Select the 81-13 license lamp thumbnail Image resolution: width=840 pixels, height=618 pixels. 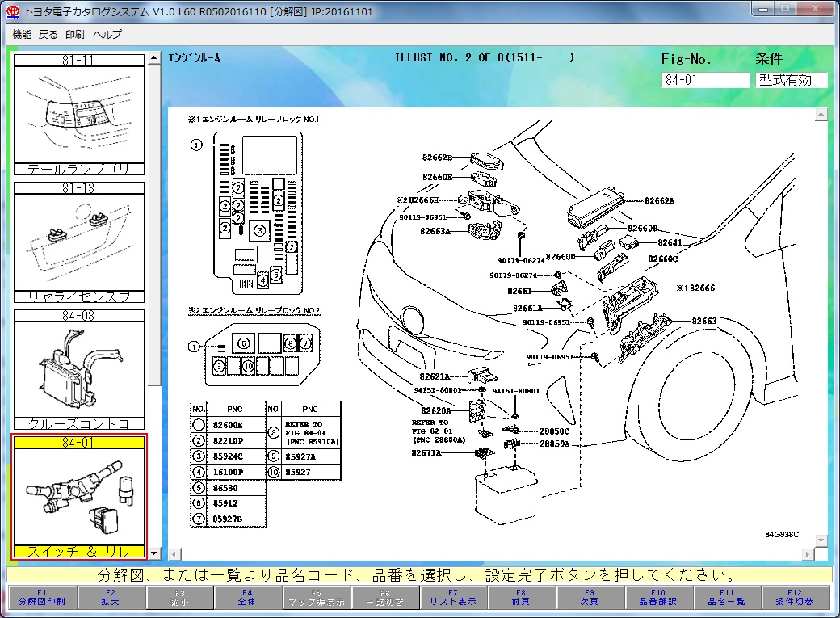click(79, 242)
